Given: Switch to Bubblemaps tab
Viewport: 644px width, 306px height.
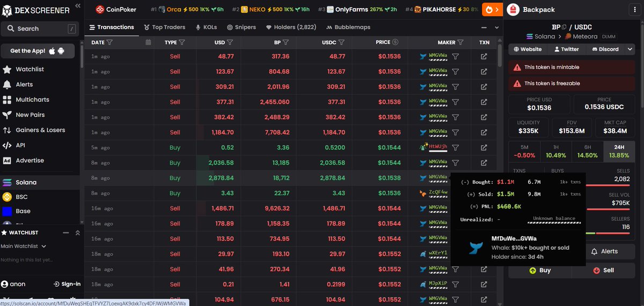Looking at the screenshot, I should click(x=348, y=27).
